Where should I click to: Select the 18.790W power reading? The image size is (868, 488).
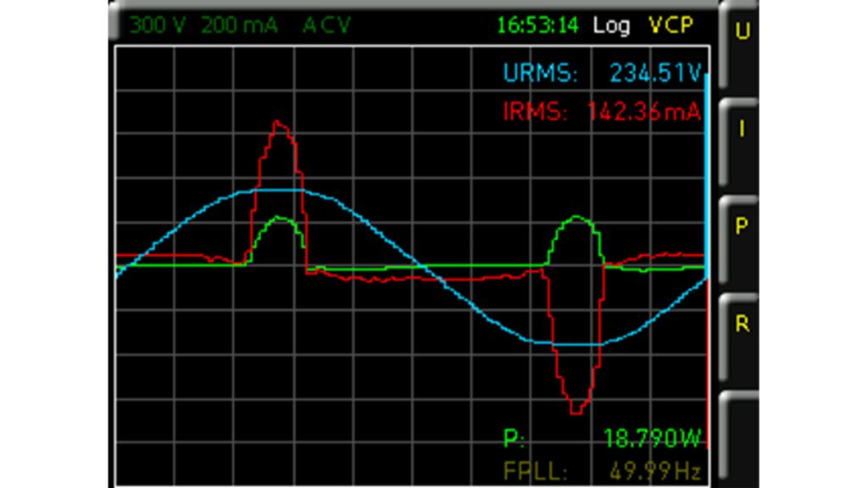pyautogui.click(x=653, y=439)
